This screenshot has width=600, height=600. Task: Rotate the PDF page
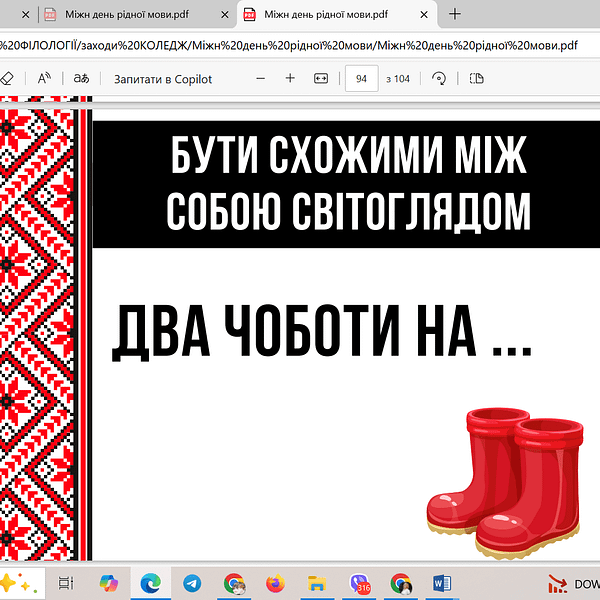click(x=438, y=78)
